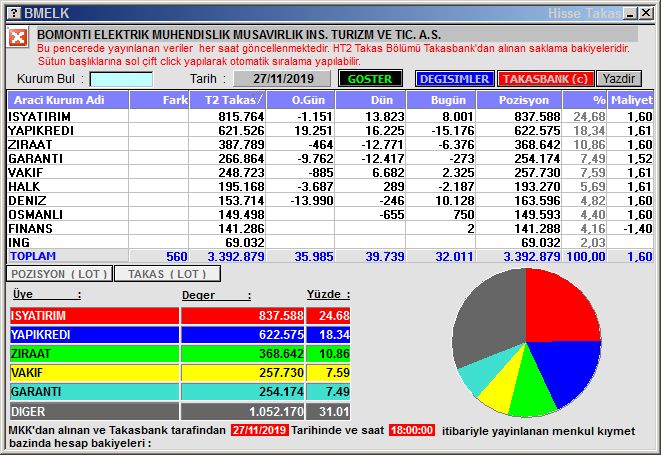Click Maliyet value -1,40 for FINANS
The image size is (661, 455).
(x=637, y=228)
